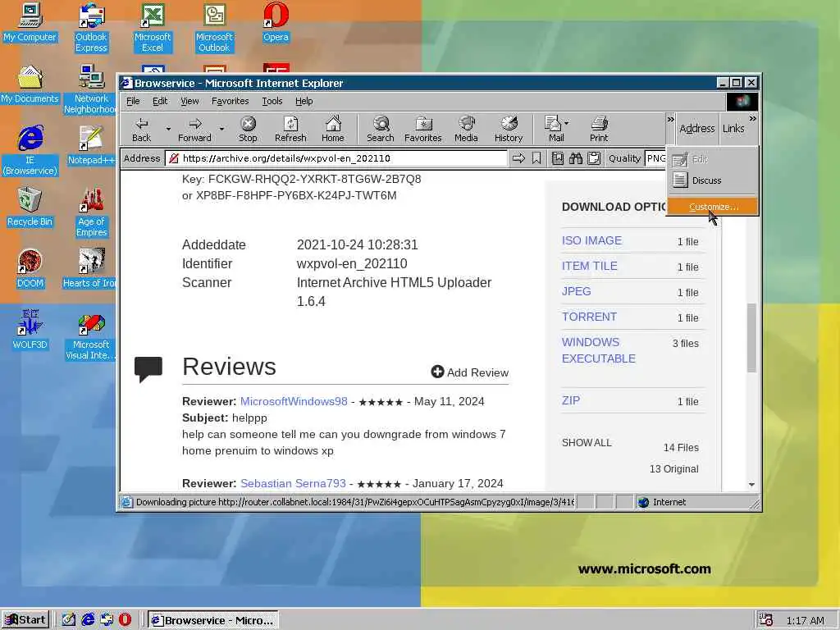Open the Favorites menu in menu bar

click(x=231, y=101)
